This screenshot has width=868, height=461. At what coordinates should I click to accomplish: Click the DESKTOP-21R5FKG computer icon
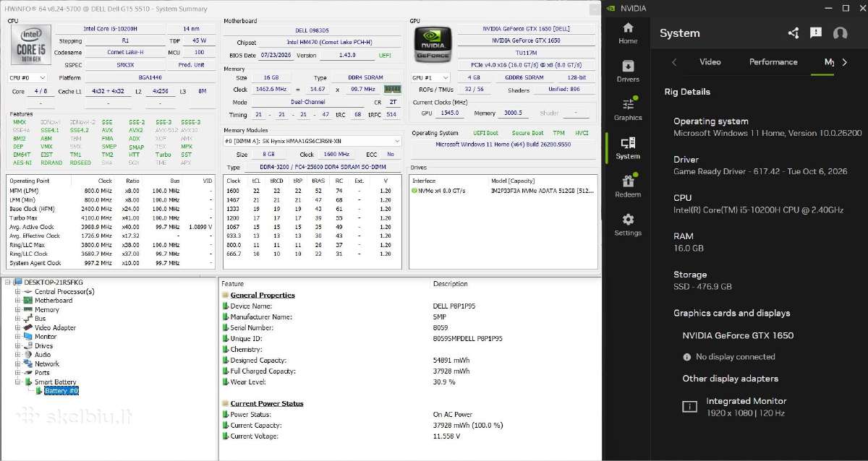tap(17, 283)
